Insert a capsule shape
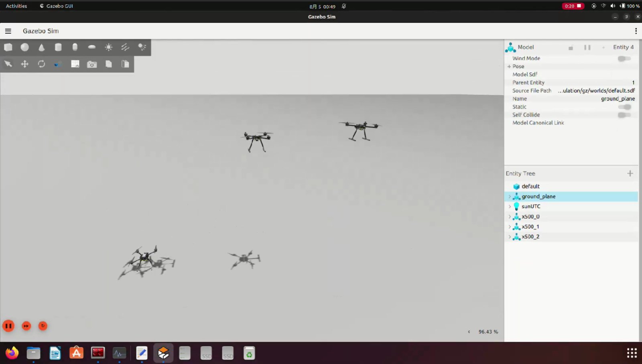 75,47
